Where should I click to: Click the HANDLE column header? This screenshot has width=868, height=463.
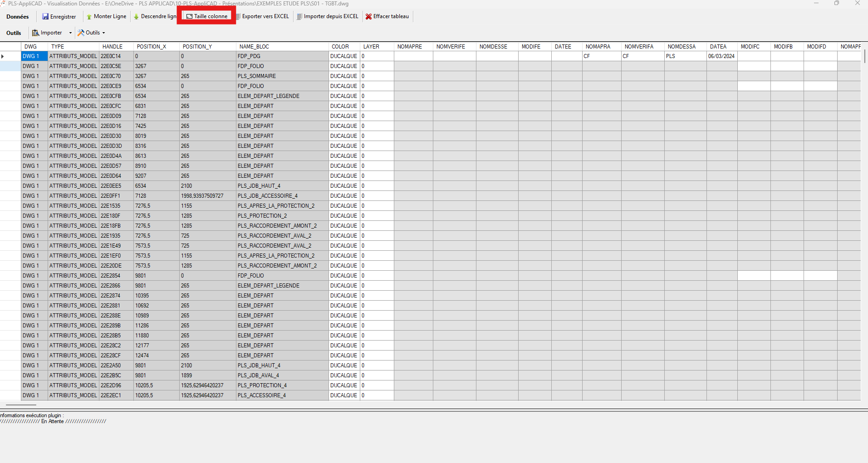pyautogui.click(x=116, y=47)
